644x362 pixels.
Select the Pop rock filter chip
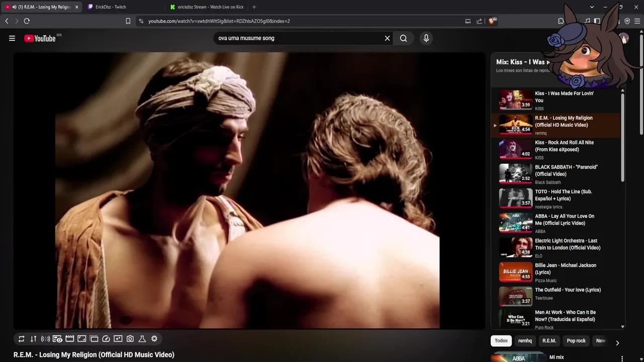(576, 341)
